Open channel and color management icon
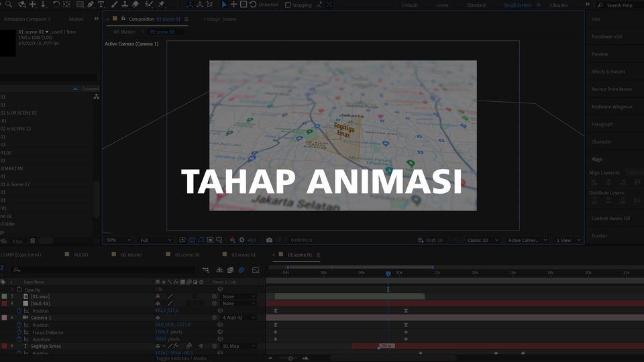 click(233, 240)
